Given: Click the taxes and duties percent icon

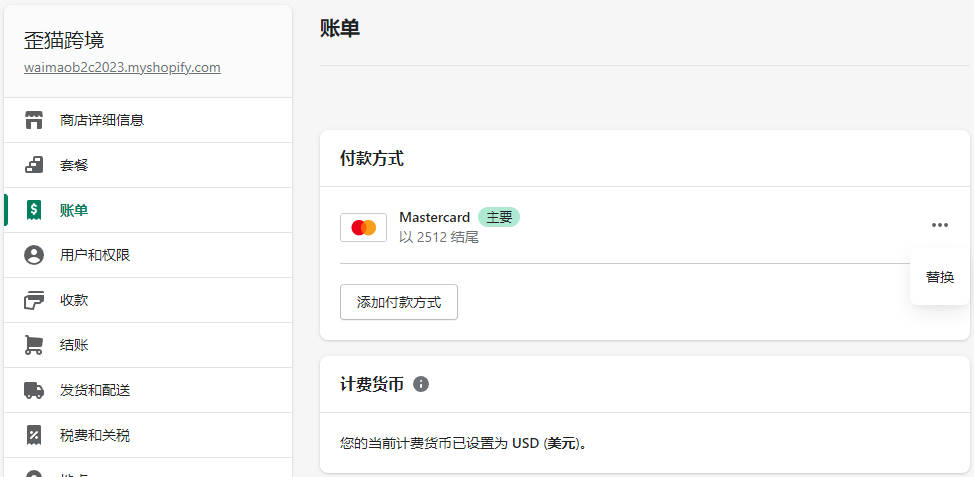Looking at the screenshot, I should [x=34, y=435].
